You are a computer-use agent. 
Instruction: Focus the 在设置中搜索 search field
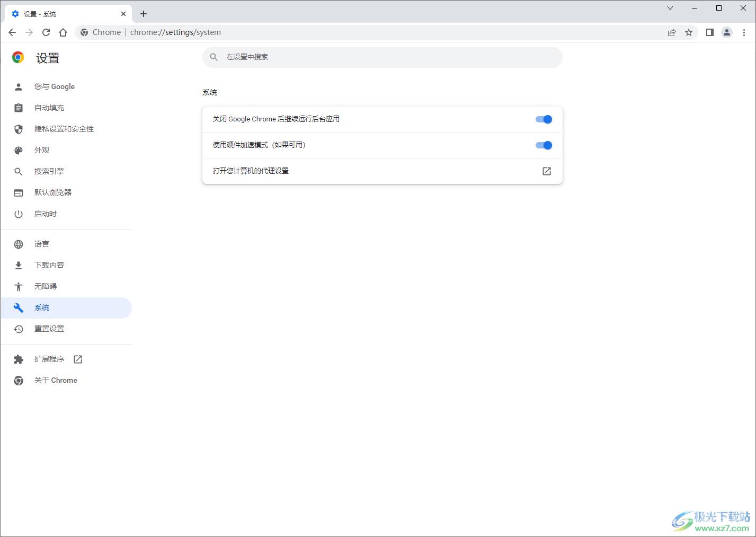[383, 57]
